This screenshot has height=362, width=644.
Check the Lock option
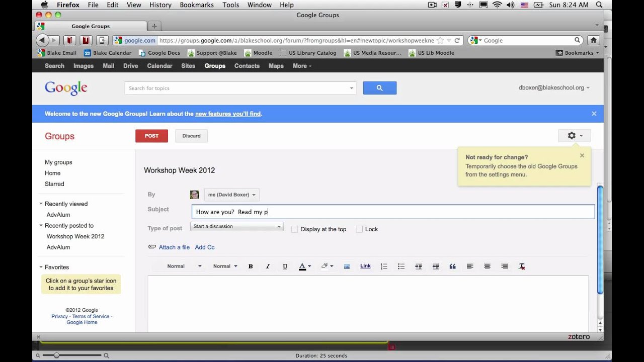[x=359, y=229]
